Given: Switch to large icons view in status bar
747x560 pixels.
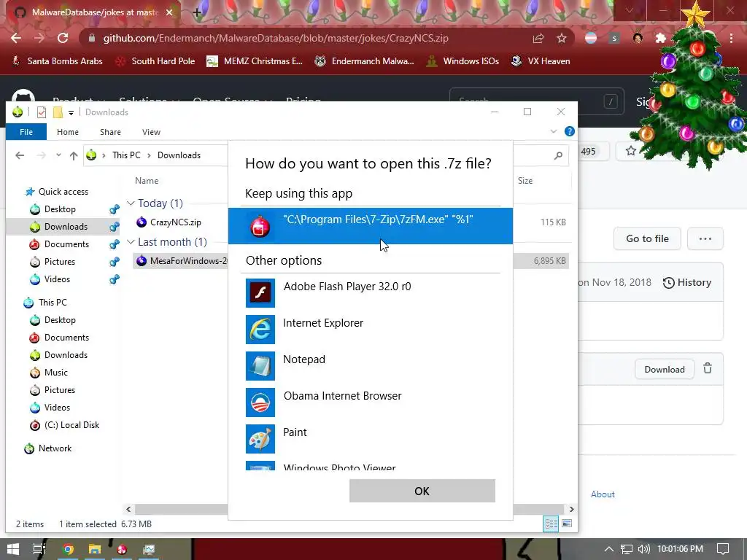Looking at the screenshot, I should pos(566,524).
